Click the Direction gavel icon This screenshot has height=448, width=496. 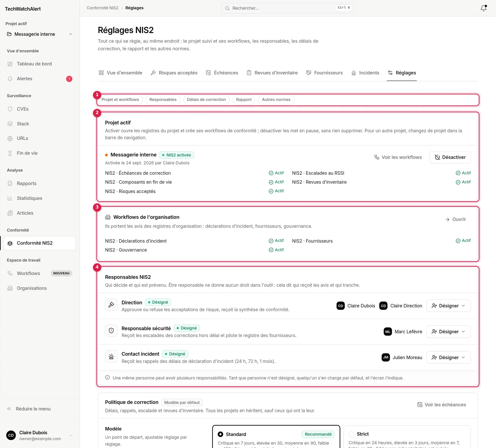111,305
